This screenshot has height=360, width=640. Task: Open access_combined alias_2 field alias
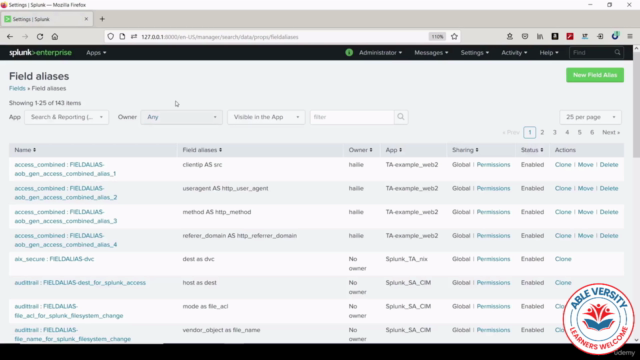pos(66,193)
